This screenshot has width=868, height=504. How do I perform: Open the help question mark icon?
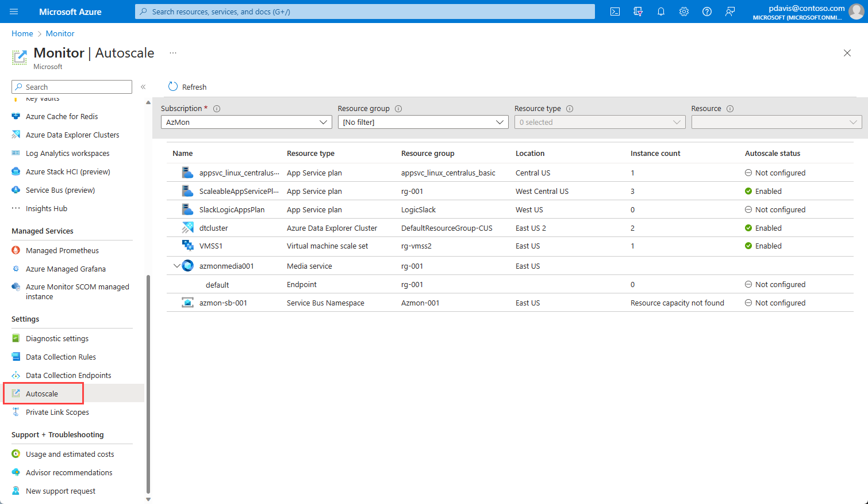point(706,12)
